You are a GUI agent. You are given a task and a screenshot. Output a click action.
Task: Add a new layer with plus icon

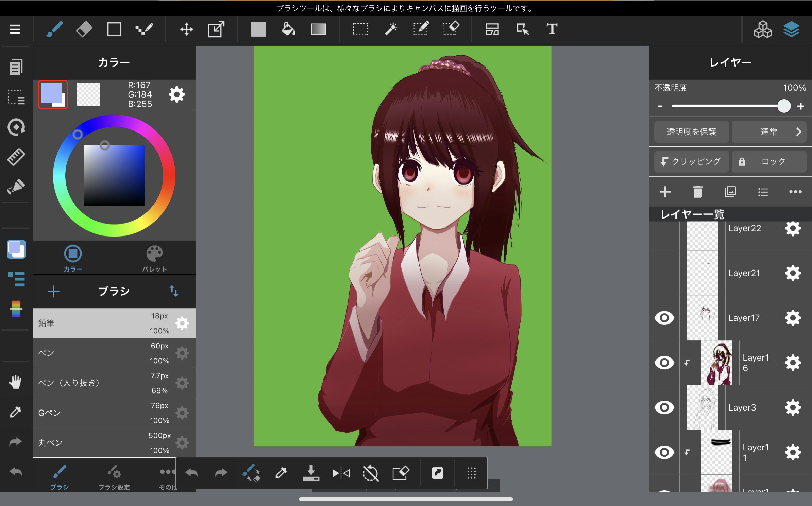coord(665,192)
